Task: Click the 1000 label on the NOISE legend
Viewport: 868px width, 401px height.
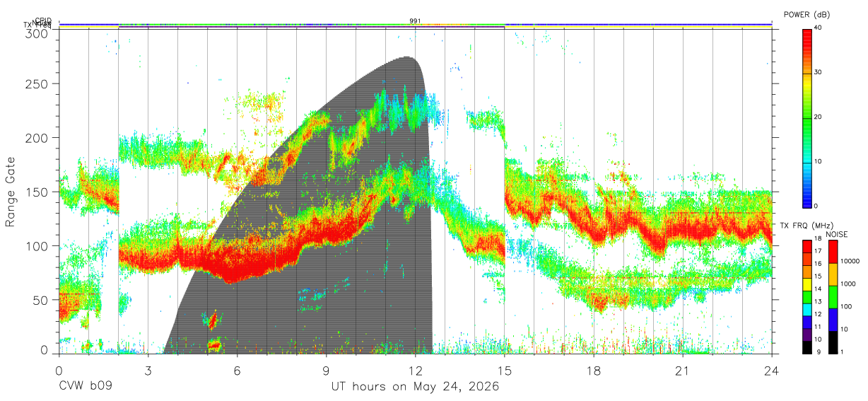Action: coord(849,284)
